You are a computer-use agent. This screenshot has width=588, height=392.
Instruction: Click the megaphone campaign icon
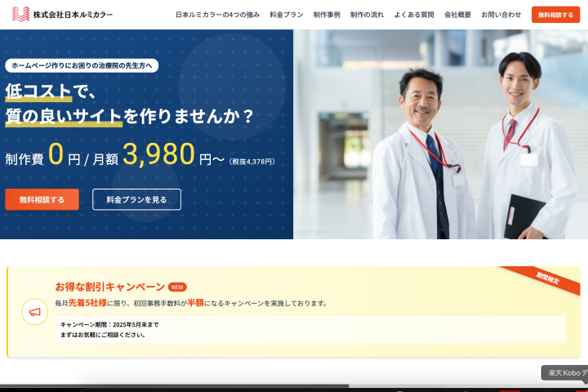(x=35, y=312)
